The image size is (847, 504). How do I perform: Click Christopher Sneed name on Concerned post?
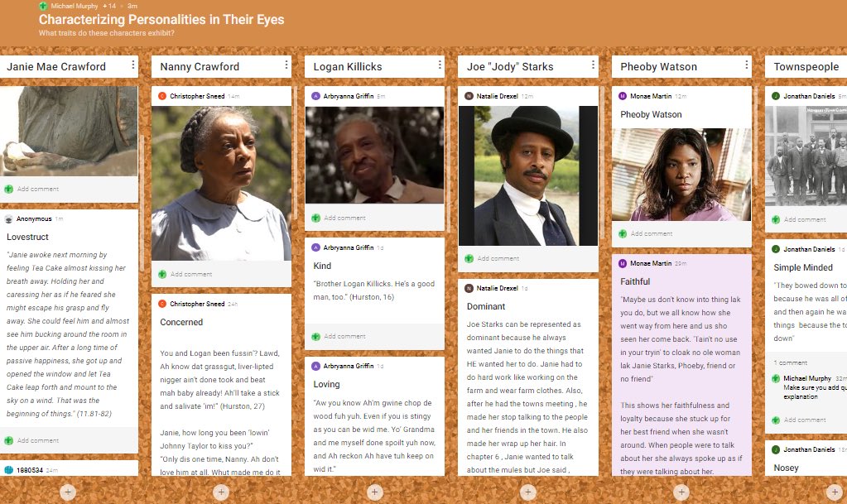(x=197, y=304)
